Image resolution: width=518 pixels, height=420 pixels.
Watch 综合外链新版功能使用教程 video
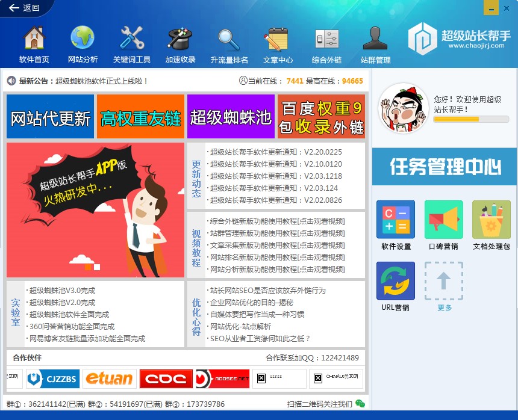point(277,221)
